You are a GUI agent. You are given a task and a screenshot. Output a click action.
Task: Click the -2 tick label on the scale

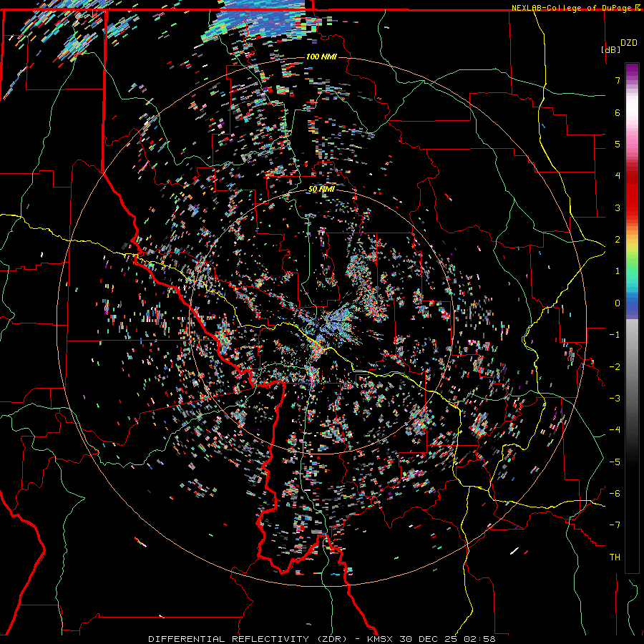coord(615,367)
